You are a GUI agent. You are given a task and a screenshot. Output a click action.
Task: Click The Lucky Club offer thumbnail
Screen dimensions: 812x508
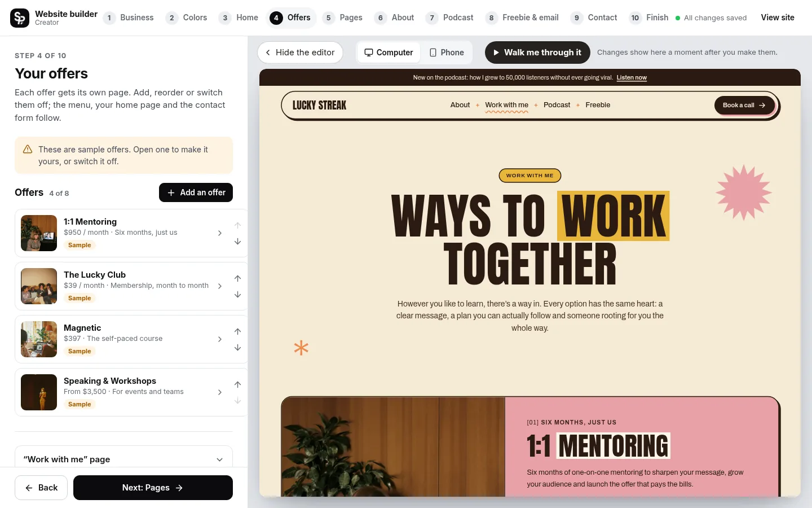click(39, 286)
